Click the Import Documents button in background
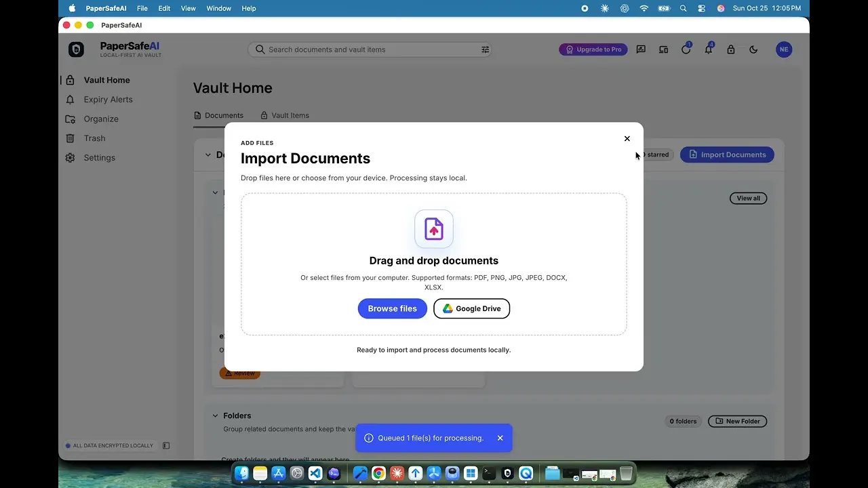 (727, 155)
